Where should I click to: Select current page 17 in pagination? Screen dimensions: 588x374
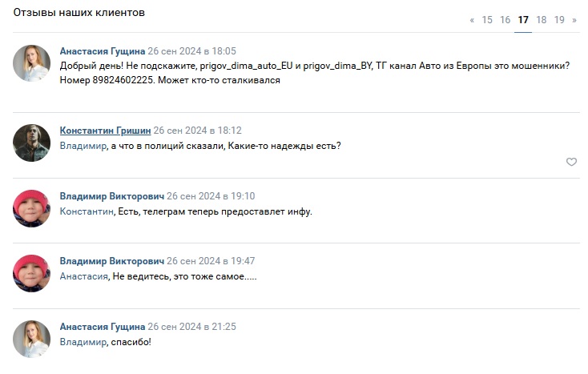pyautogui.click(x=523, y=20)
